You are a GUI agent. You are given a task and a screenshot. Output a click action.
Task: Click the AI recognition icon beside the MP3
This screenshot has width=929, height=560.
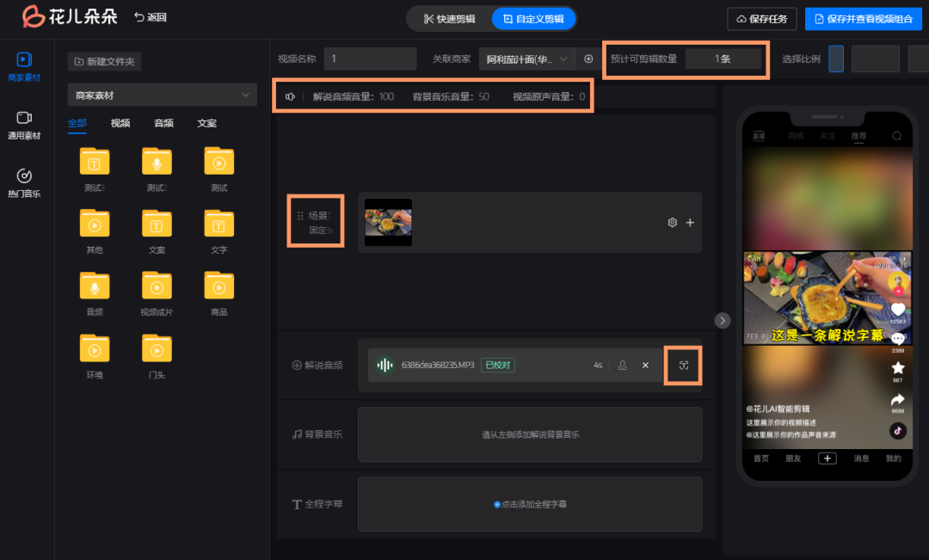[682, 365]
